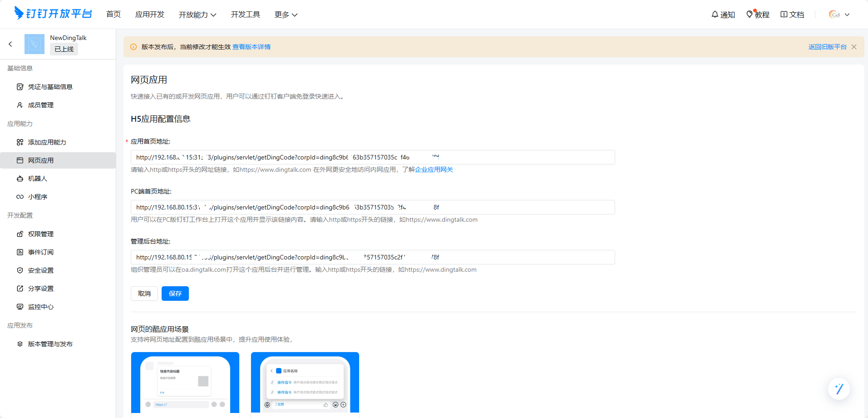Viewport: 868px width, 418px height.
Task: Open the 查看版本详情 link
Action: point(252,47)
